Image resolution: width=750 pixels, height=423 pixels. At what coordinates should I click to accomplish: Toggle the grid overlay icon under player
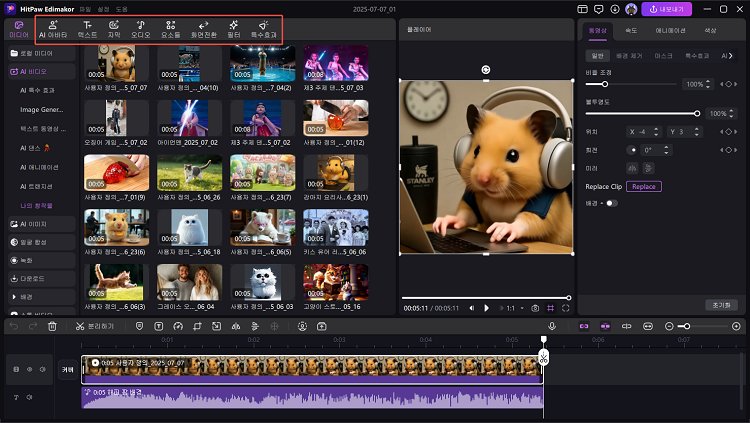551,308
